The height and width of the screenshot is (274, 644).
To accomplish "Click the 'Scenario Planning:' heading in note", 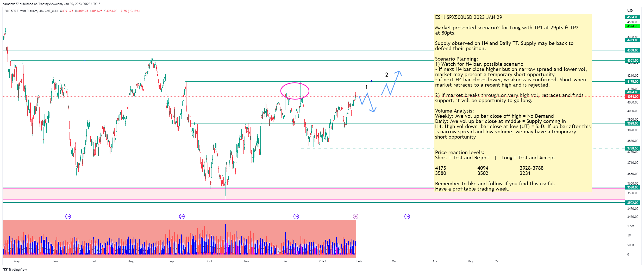I will tap(456, 59).
